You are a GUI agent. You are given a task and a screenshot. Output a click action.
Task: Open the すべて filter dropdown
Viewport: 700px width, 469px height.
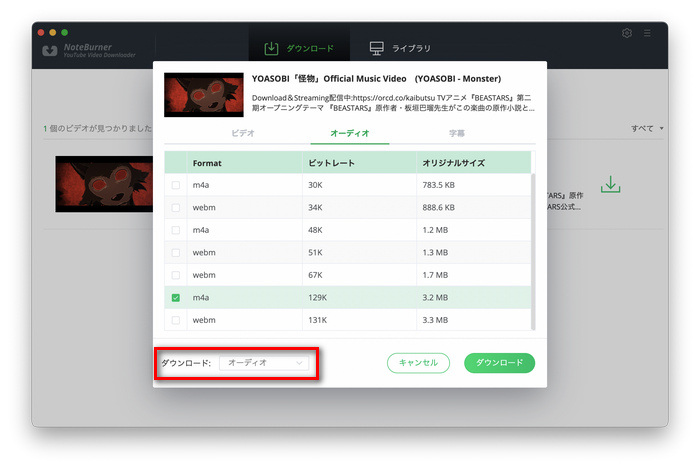click(647, 129)
